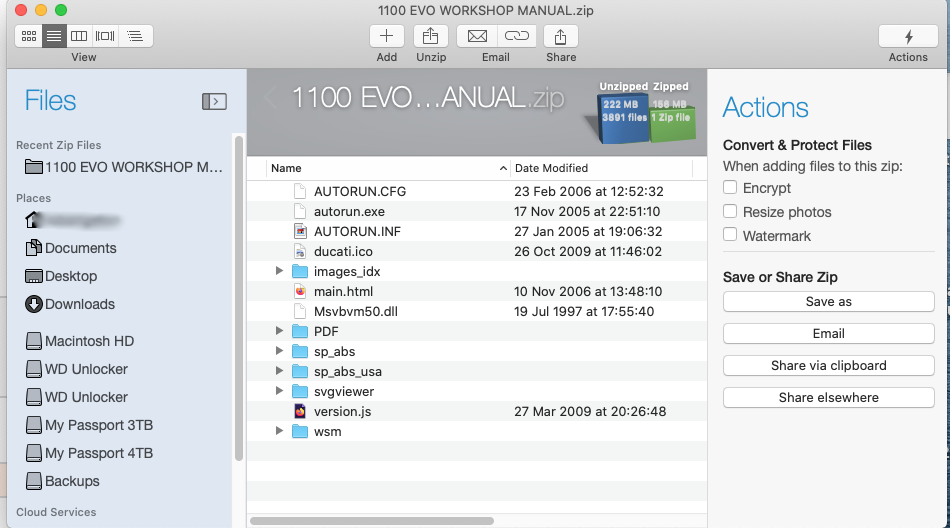Enable the Resize photos checkbox
The height and width of the screenshot is (528, 950).
click(730, 211)
